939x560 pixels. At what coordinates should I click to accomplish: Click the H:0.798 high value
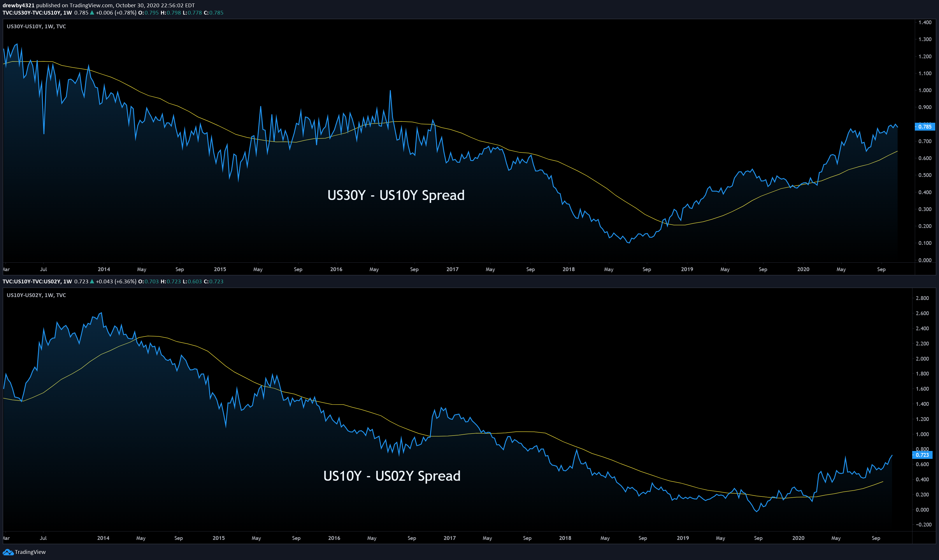[x=171, y=13]
